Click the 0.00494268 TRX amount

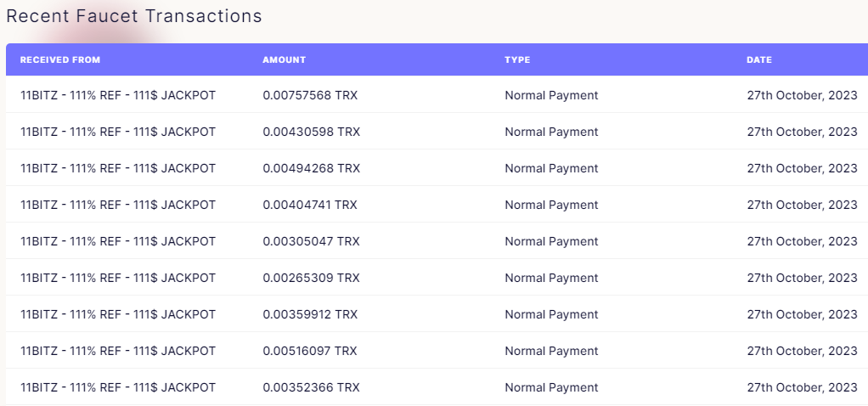(311, 168)
